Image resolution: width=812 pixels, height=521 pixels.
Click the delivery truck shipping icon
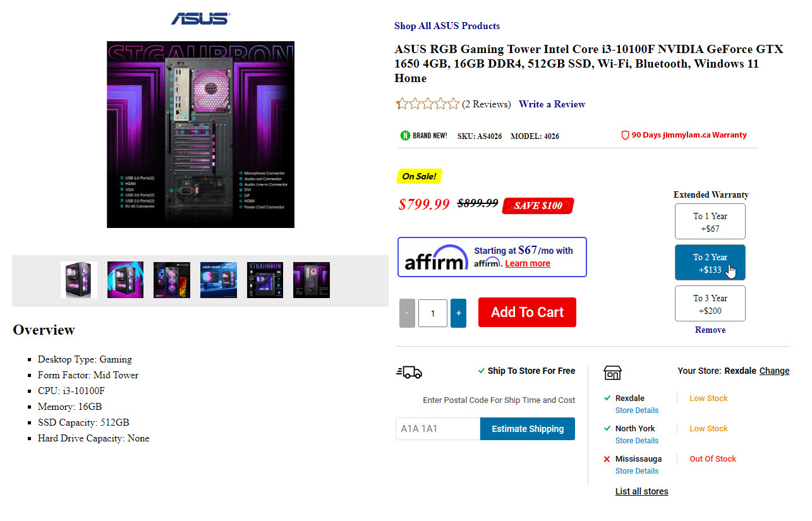click(x=409, y=372)
